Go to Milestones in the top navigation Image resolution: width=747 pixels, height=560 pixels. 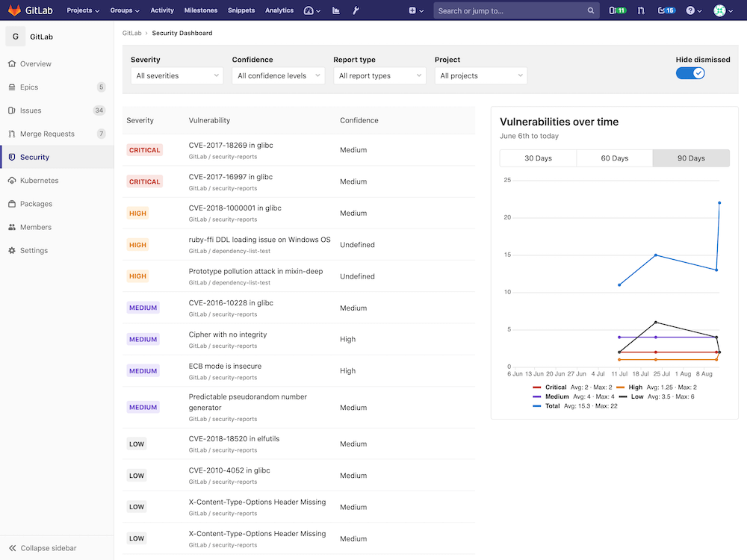[200, 10]
